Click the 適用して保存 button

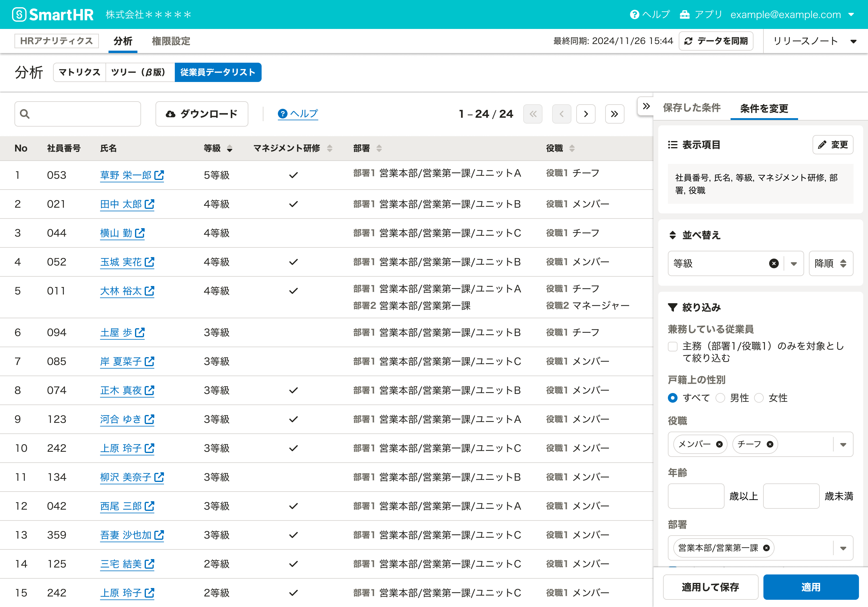pos(710,587)
